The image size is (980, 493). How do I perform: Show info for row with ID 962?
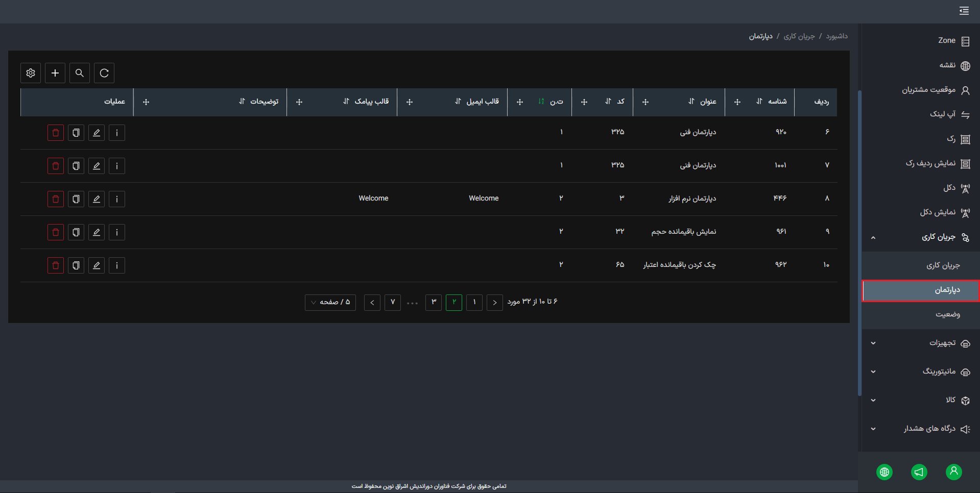click(117, 265)
